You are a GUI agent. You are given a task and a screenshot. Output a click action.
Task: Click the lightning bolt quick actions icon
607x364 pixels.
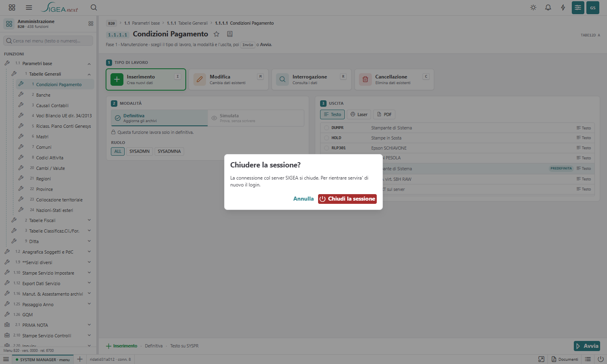[563, 8]
